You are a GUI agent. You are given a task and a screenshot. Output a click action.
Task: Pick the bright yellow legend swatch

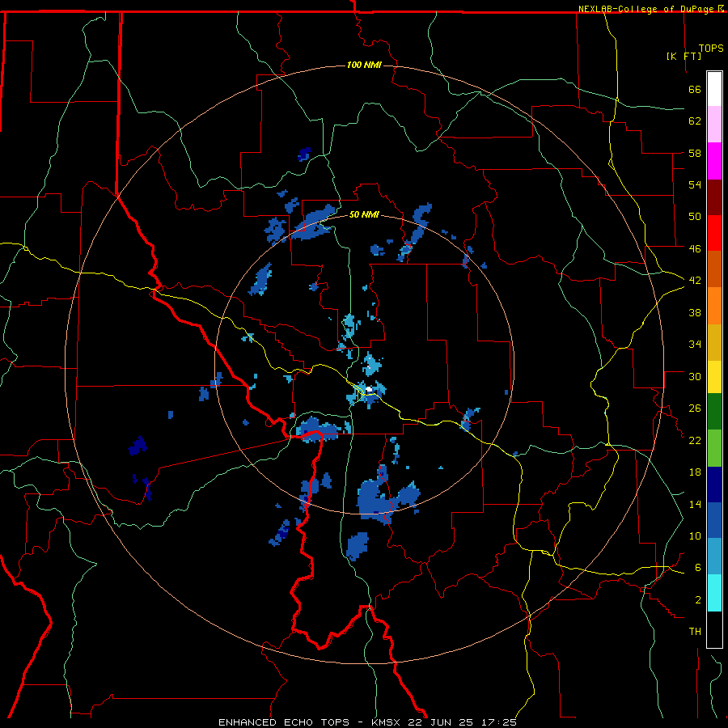(x=714, y=376)
